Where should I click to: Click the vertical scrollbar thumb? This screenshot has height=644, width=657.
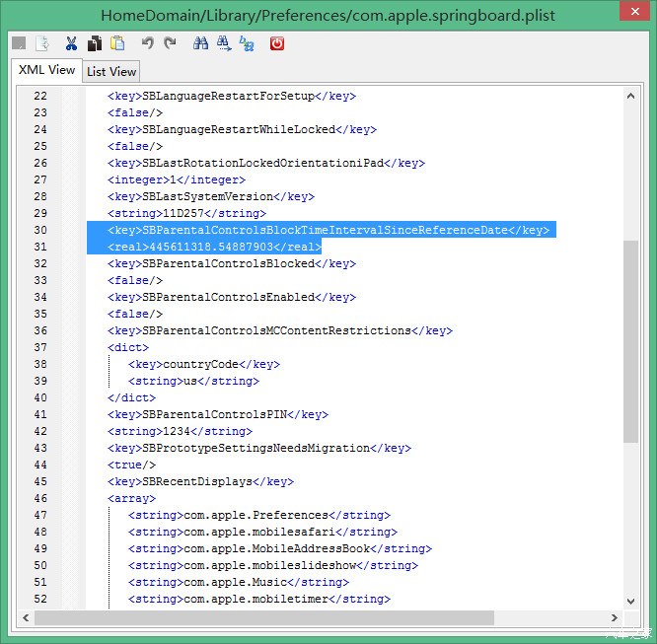click(x=631, y=340)
